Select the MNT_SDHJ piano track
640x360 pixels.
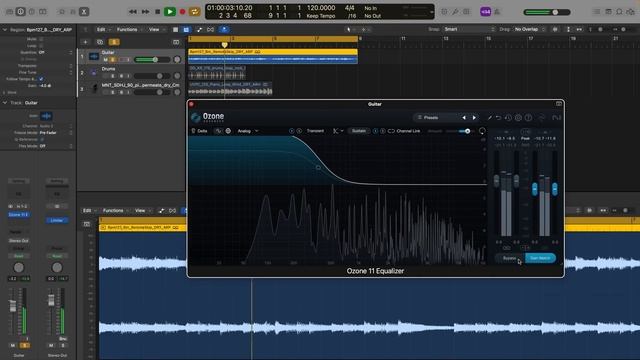(131, 89)
